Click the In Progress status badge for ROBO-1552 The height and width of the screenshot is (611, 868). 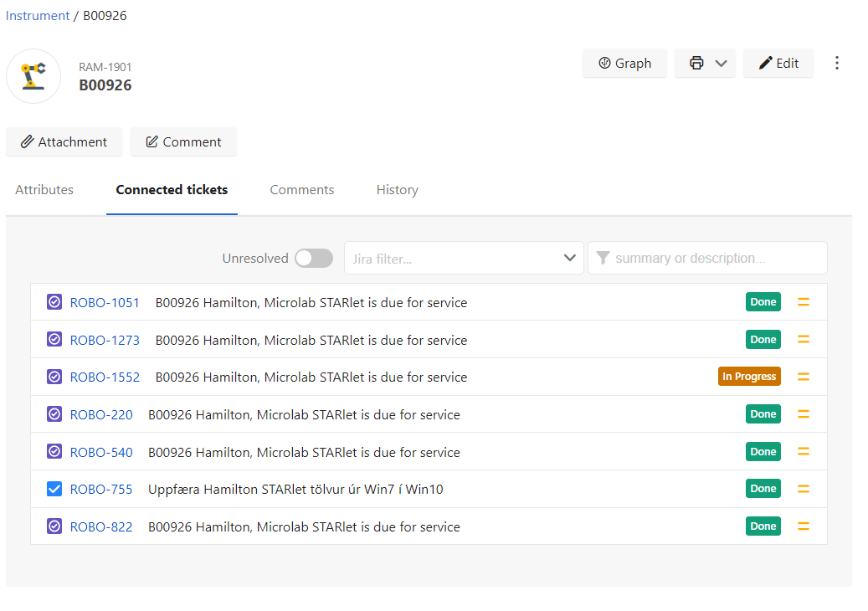[x=749, y=377]
